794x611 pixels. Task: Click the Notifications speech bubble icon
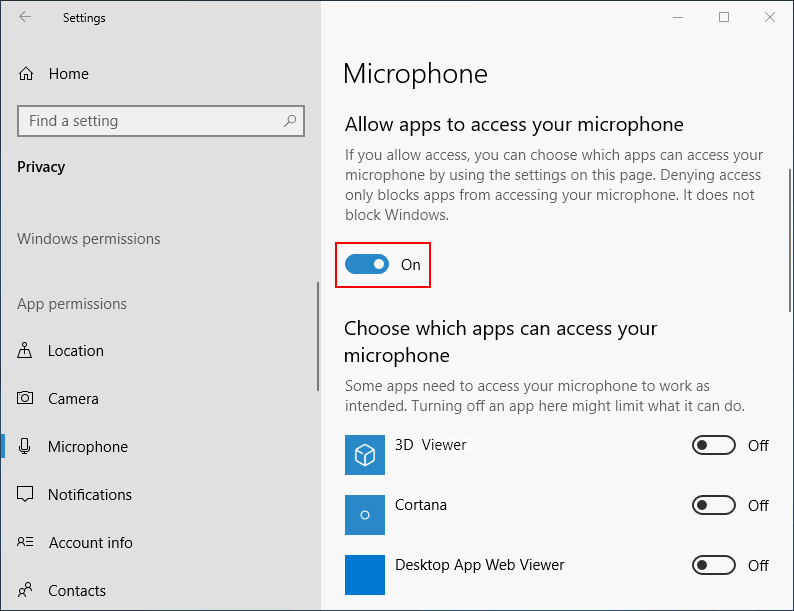(25, 494)
